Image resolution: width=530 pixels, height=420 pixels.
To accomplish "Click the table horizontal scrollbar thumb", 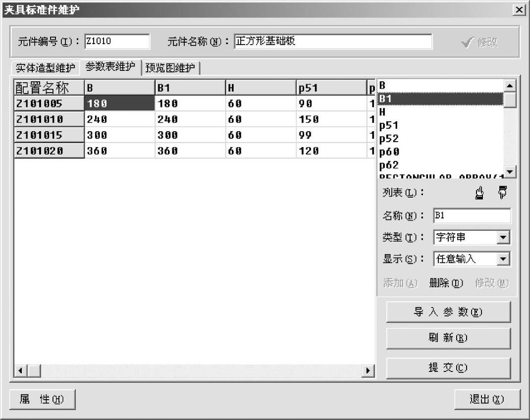I will pos(34,370).
